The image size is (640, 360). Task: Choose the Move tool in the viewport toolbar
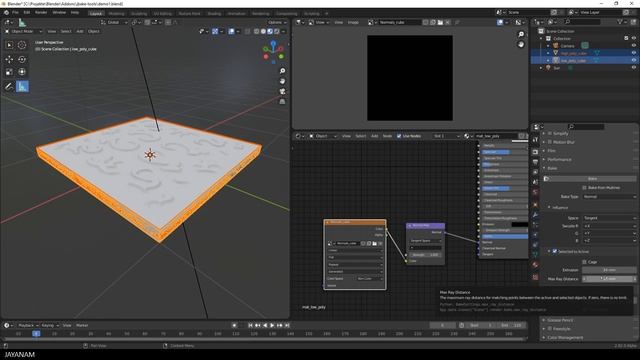tap(9, 59)
